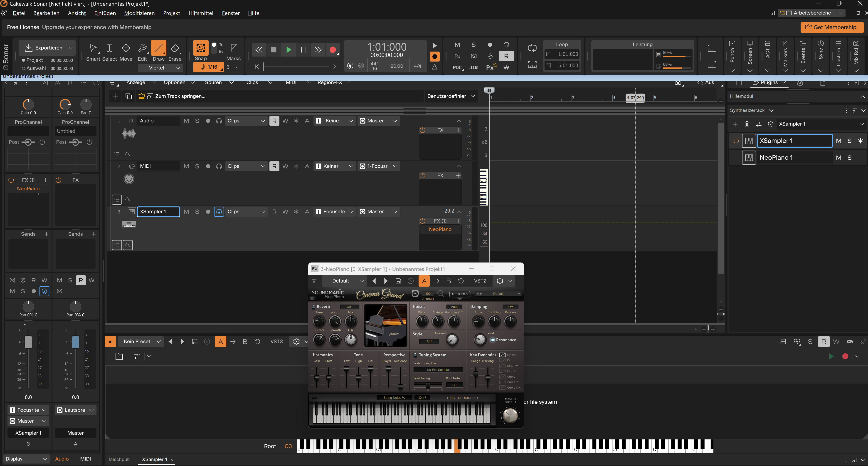The width and height of the screenshot is (868, 466).
Task: Click the Marks flag icon
Action: point(233,47)
